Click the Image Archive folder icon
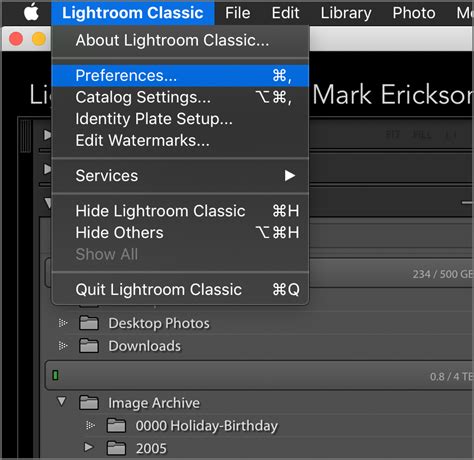Viewport: 474px width, 460px height. (x=89, y=403)
